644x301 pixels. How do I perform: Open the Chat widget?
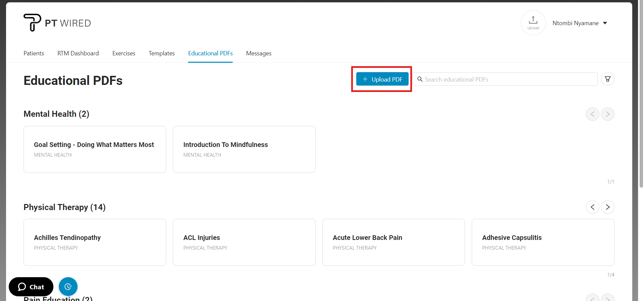[x=31, y=287]
